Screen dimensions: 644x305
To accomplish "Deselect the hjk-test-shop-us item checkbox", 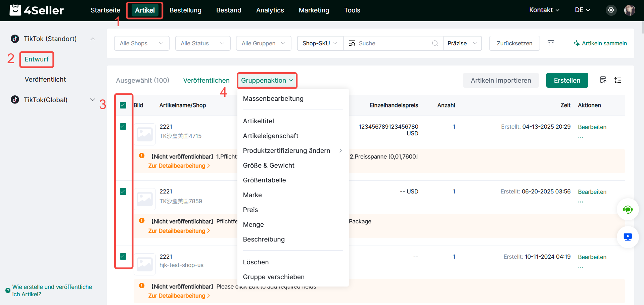I will click(123, 257).
